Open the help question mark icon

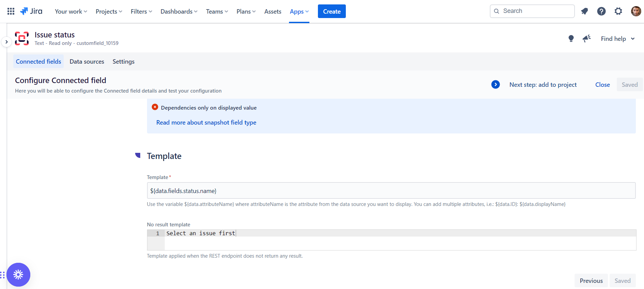[601, 11]
